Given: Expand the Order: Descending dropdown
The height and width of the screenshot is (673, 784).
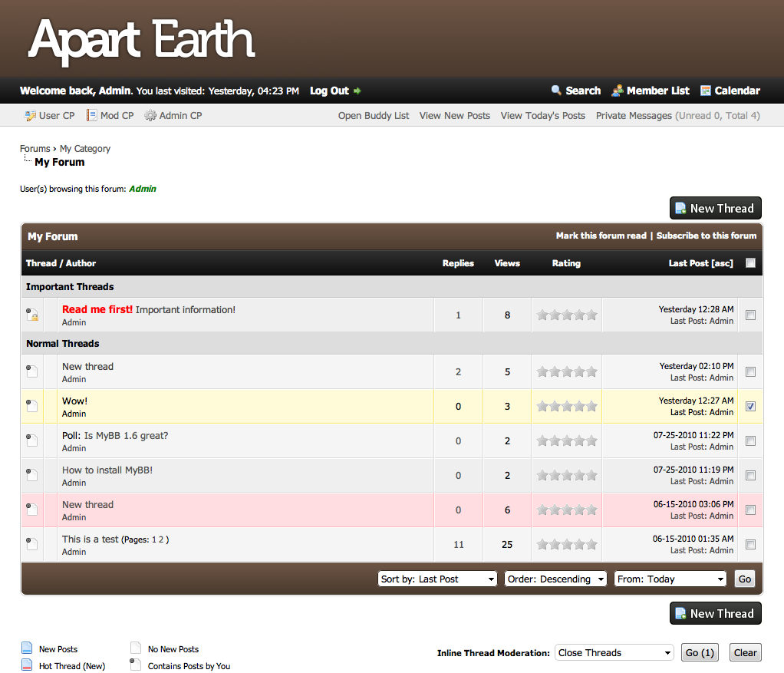Looking at the screenshot, I should pyautogui.click(x=555, y=579).
